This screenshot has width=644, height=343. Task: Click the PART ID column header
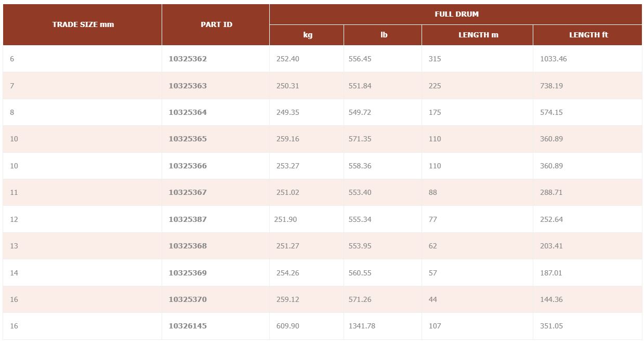(x=216, y=24)
